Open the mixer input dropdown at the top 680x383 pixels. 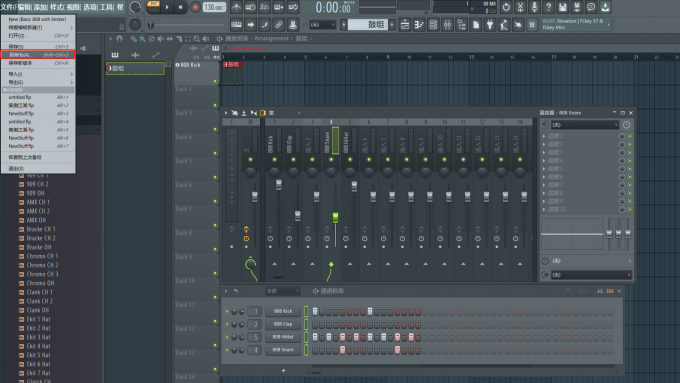pos(584,125)
